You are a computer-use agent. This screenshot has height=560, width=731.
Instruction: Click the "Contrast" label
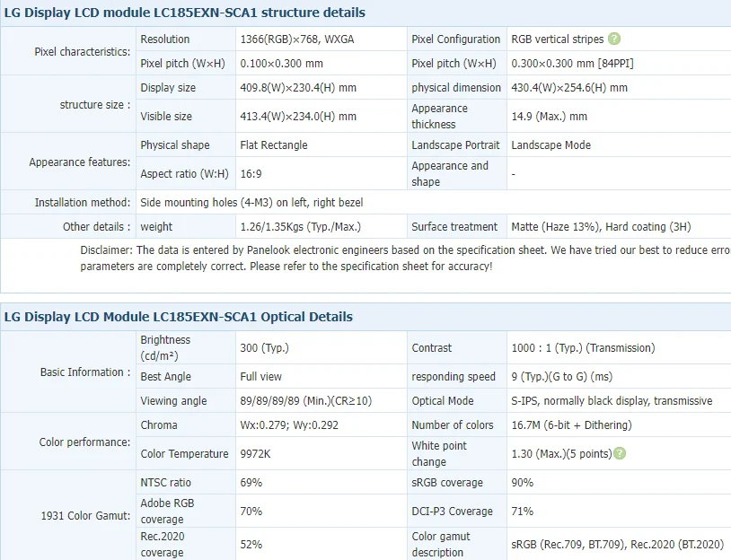click(x=432, y=348)
